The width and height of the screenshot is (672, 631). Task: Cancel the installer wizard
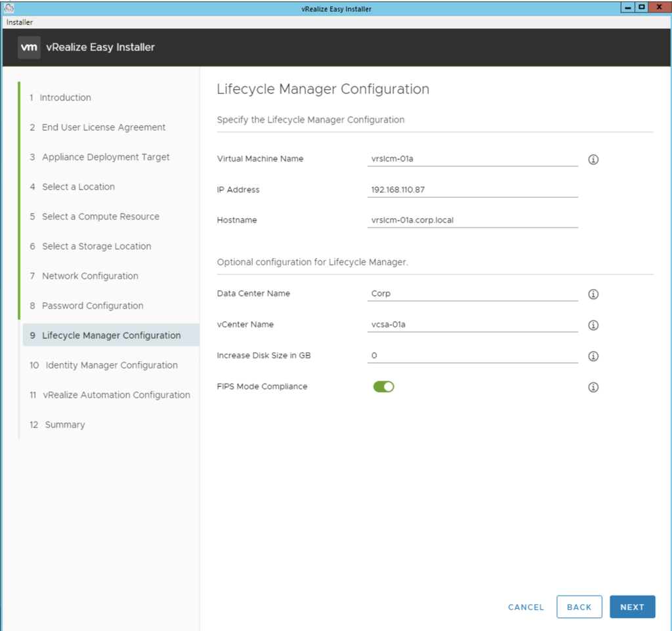526,607
